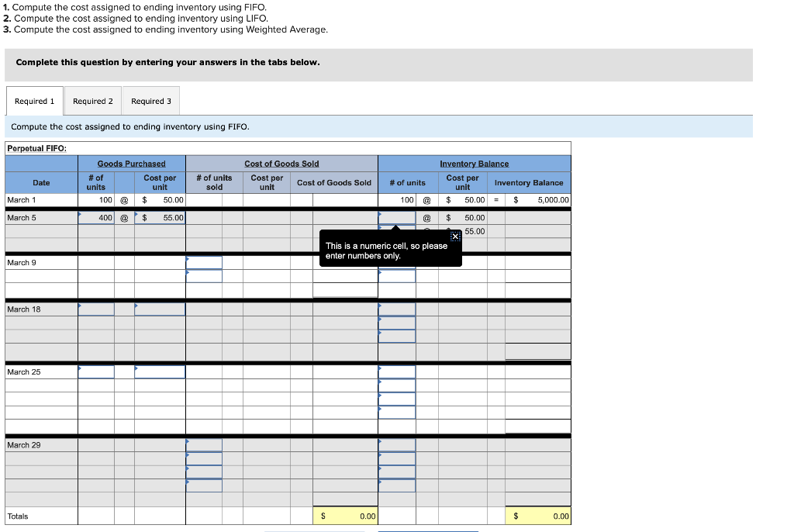Click a March 25 inventory balance units cell
Viewport: 794px width, 532px height.
(397, 371)
